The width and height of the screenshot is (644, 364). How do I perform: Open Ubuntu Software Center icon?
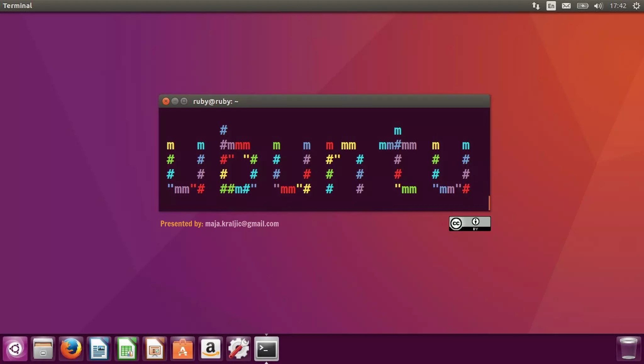pyautogui.click(x=182, y=349)
